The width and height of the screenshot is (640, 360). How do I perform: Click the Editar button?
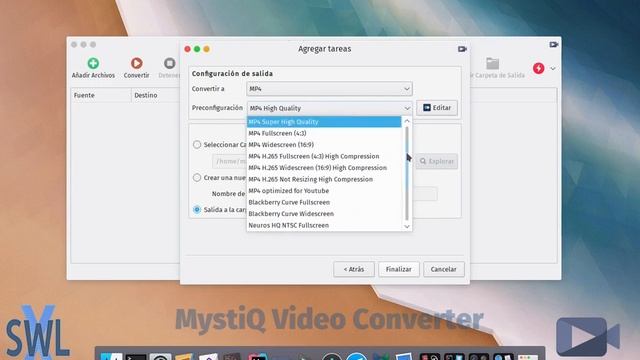437,108
